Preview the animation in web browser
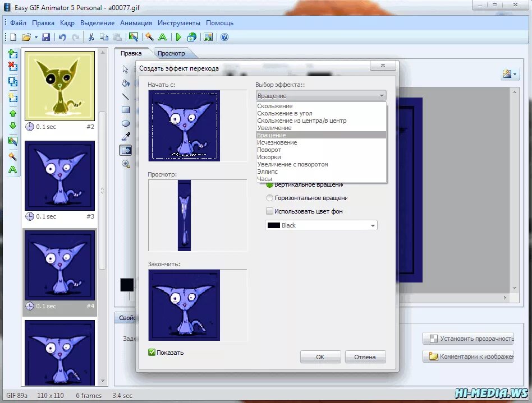Screen dimensions: 532x403 [x=192, y=38]
